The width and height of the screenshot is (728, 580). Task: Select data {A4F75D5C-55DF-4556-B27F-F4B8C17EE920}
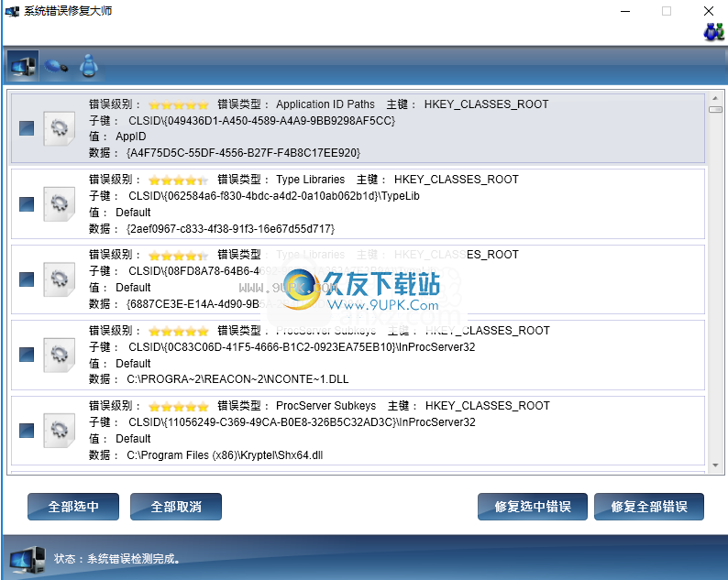click(x=243, y=153)
